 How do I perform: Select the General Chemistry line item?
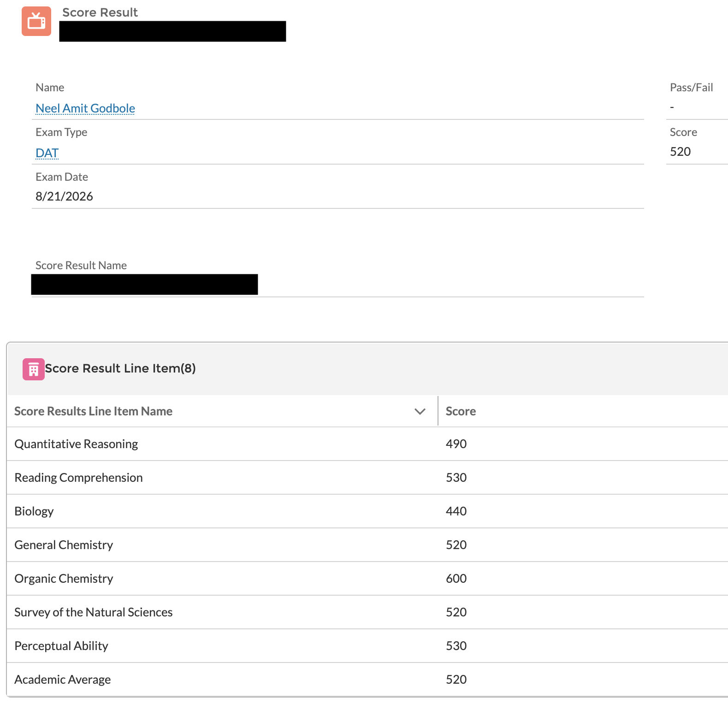(64, 545)
